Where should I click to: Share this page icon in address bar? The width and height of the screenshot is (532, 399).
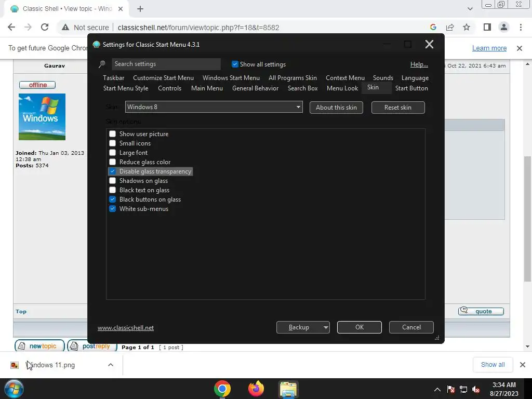[450, 27]
